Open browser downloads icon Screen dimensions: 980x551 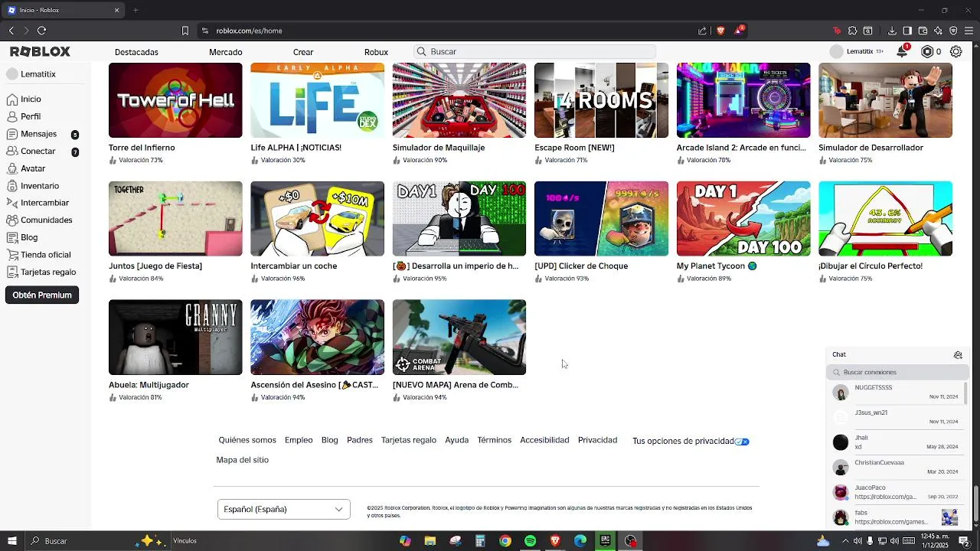click(892, 31)
